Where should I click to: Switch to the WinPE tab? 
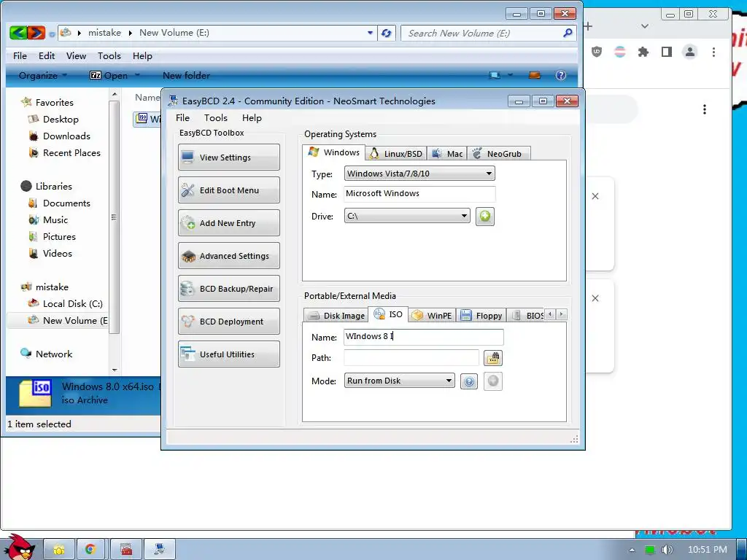point(432,315)
